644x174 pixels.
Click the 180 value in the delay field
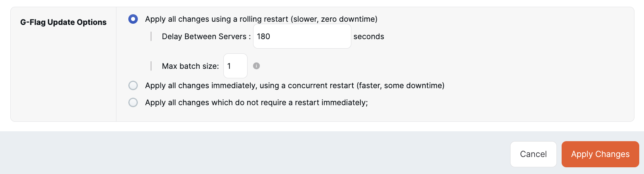coord(263,36)
